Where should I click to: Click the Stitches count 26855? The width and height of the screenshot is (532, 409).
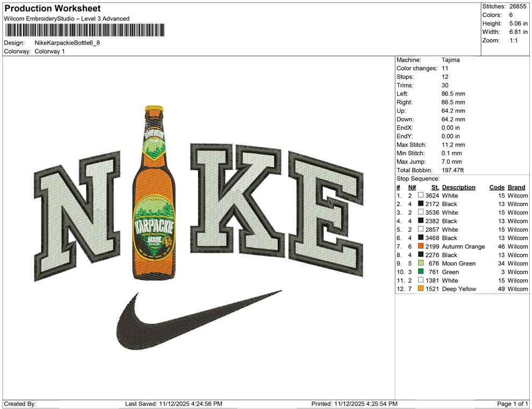(517, 6)
